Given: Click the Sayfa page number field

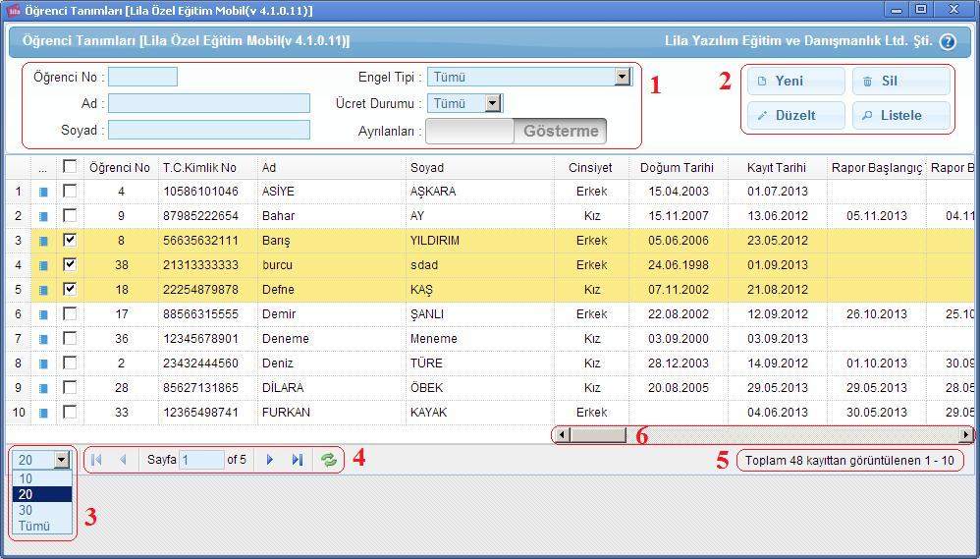Looking at the screenshot, I should coord(201,460).
